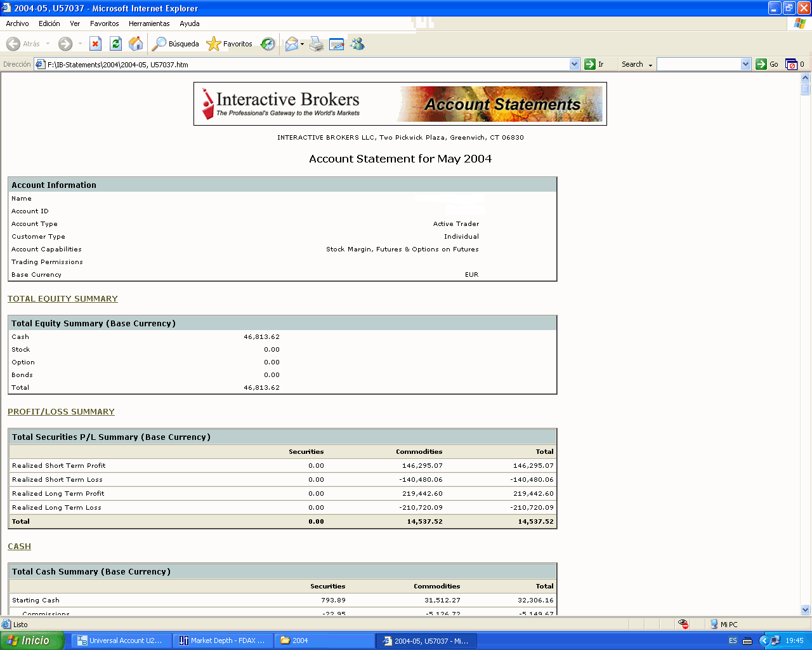Refresh the current page
812x650 pixels.
[x=115, y=44]
